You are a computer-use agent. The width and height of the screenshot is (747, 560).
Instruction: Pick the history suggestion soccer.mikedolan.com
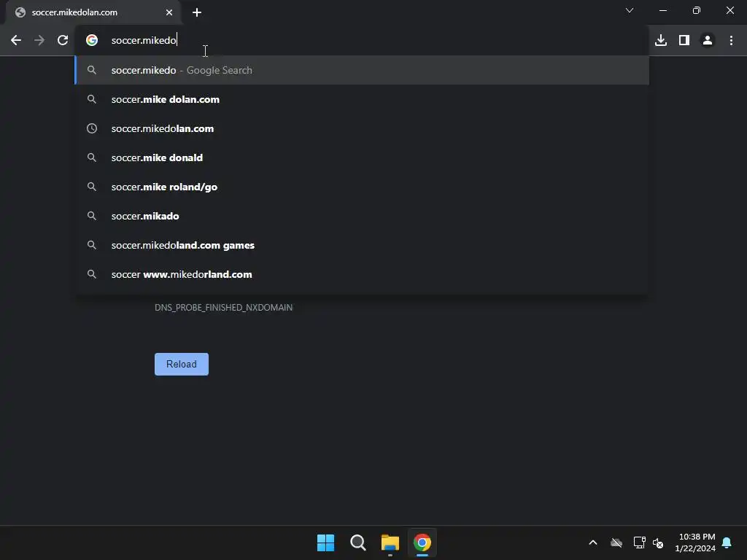[362, 128]
